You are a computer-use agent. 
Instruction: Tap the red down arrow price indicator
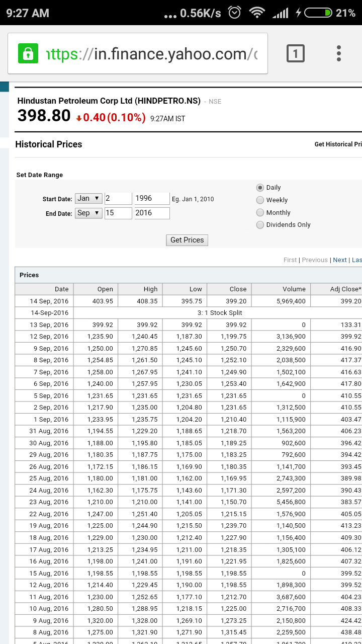(x=79, y=118)
